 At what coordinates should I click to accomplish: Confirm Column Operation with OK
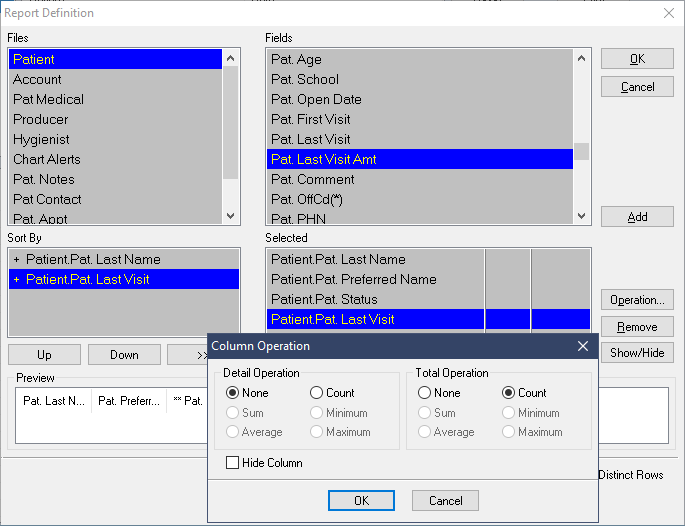(361, 501)
